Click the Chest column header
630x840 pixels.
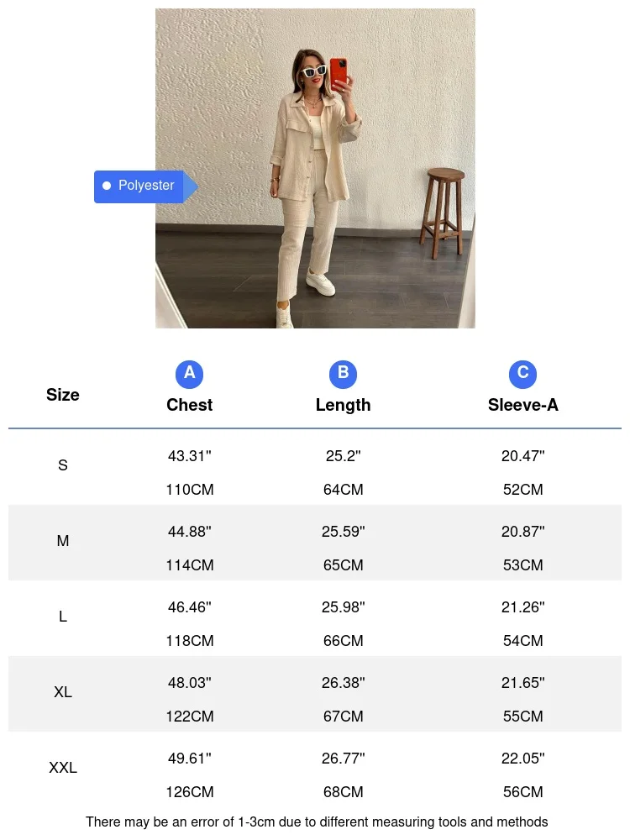click(189, 405)
